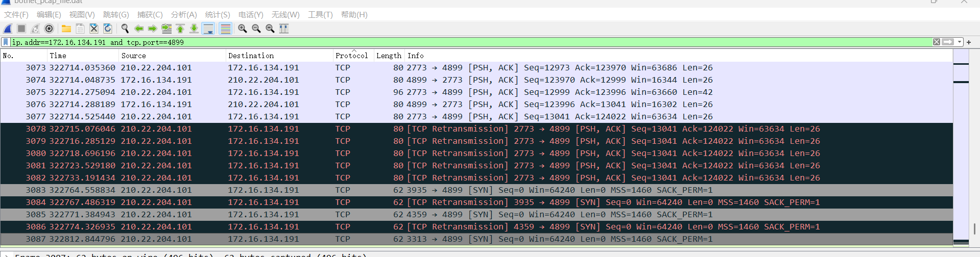Select SYN packet 3085 from port 4359
The height and width of the screenshot is (257, 980).
pyautogui.click(x=476, y=215)
